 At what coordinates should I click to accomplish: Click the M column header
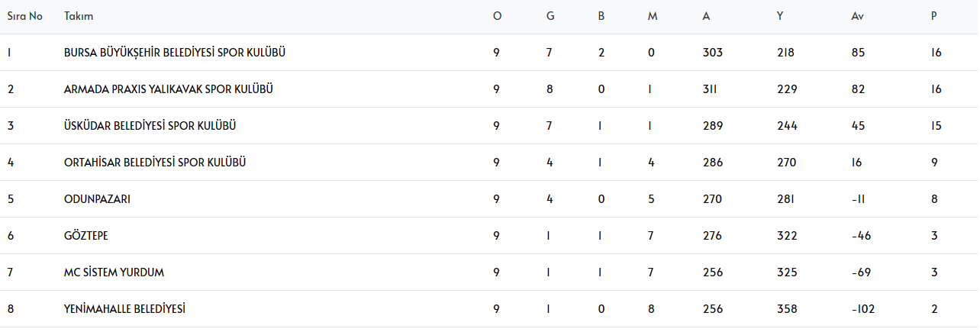[x=652, y=16]
